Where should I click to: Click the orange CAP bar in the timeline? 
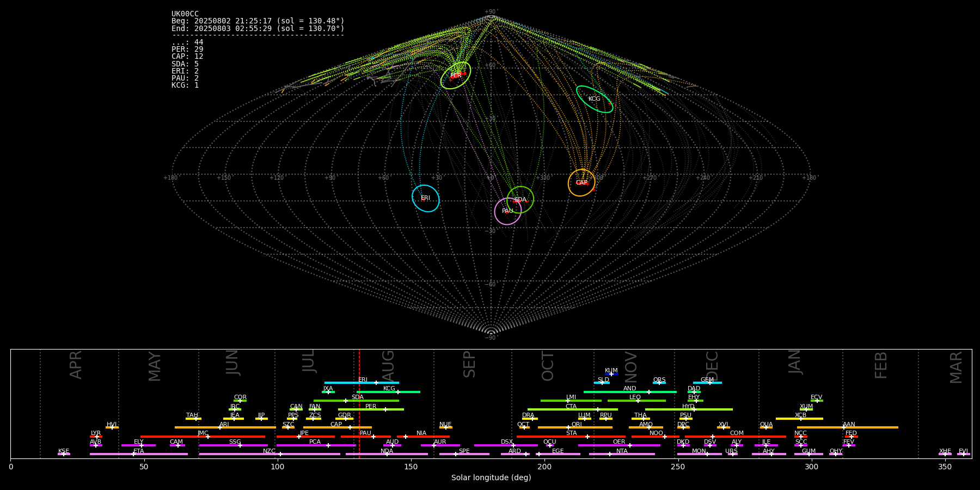click(x=338, y=427)
